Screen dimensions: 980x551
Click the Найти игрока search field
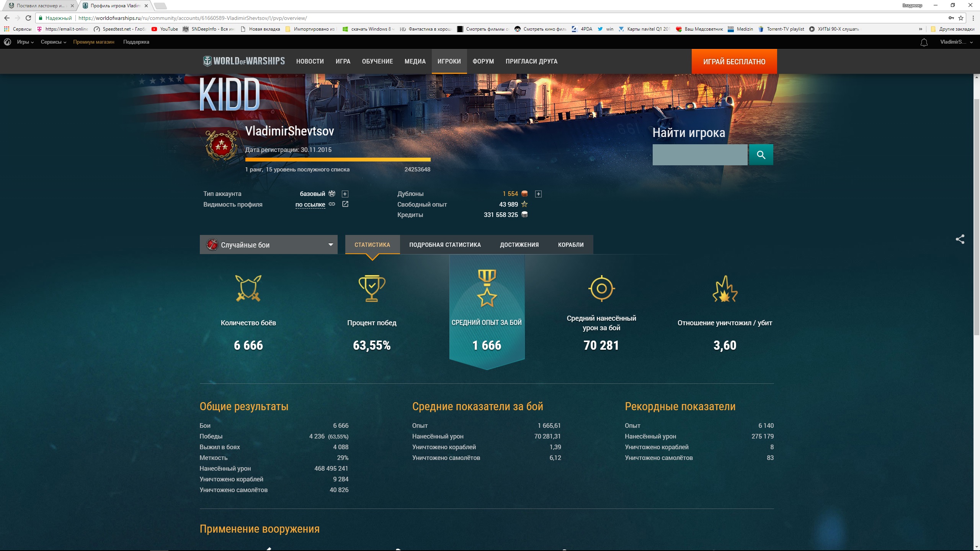(x=700, y=155)
